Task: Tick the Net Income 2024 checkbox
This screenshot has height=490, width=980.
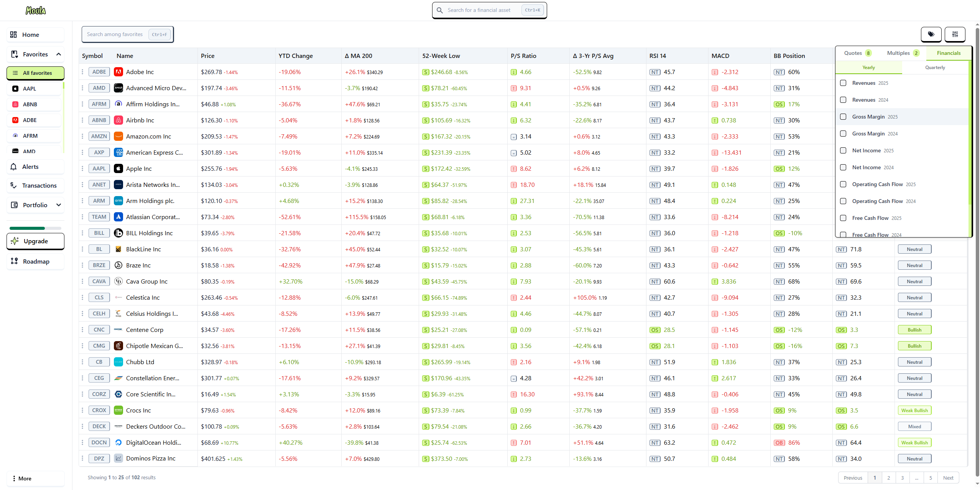Action: [x=843, y=167]
